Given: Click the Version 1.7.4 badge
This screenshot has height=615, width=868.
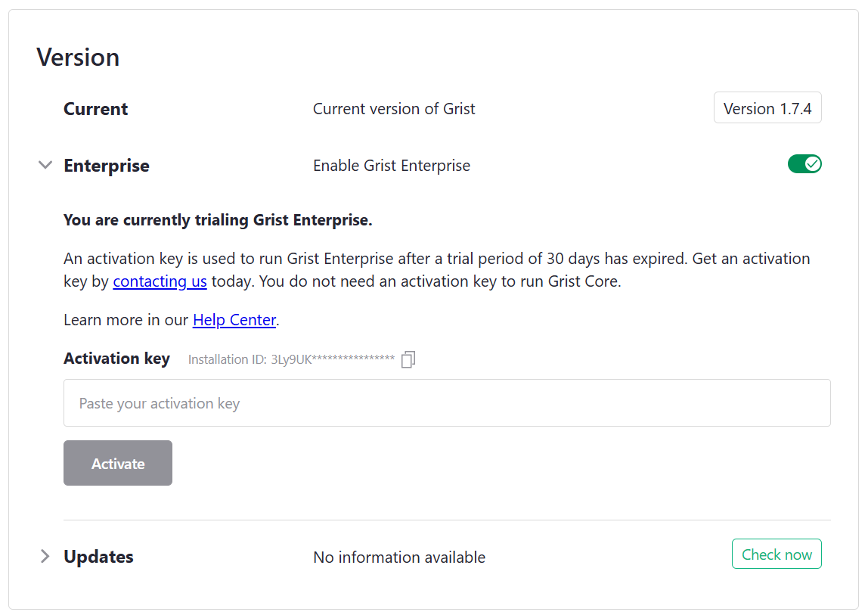Looking at the screenshot, I should [x=767, y=108].
